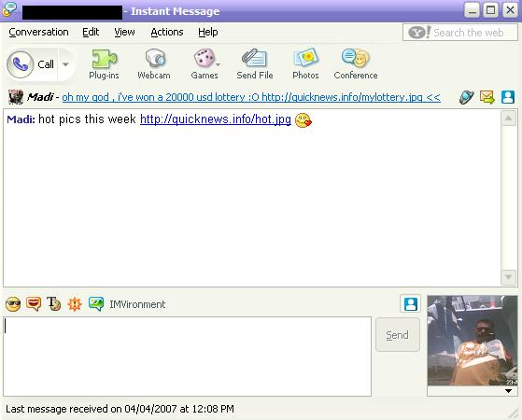Open the dropdown arrow under display picture
Screen dimensions: 522x420
pos(508,391)
